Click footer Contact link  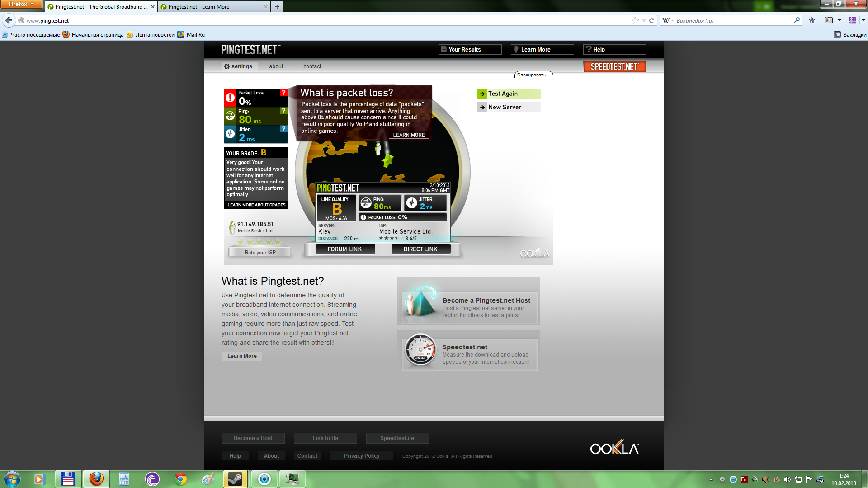tap(307, 456)
